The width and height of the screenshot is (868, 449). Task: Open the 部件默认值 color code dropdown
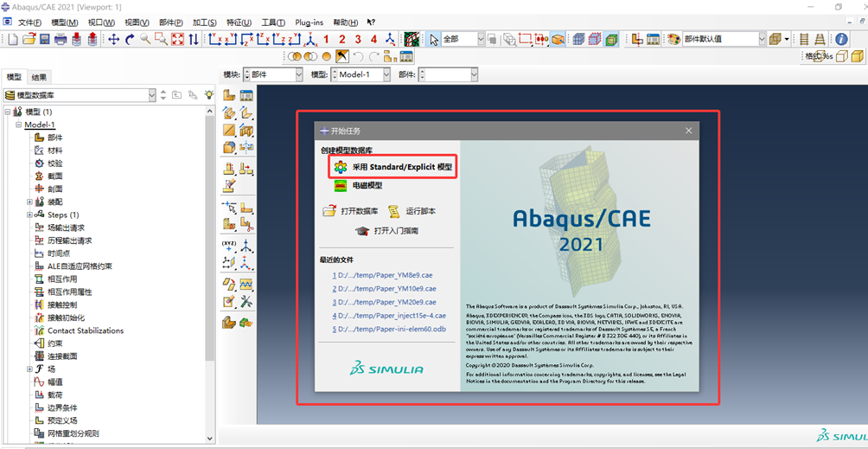(762, 39)
